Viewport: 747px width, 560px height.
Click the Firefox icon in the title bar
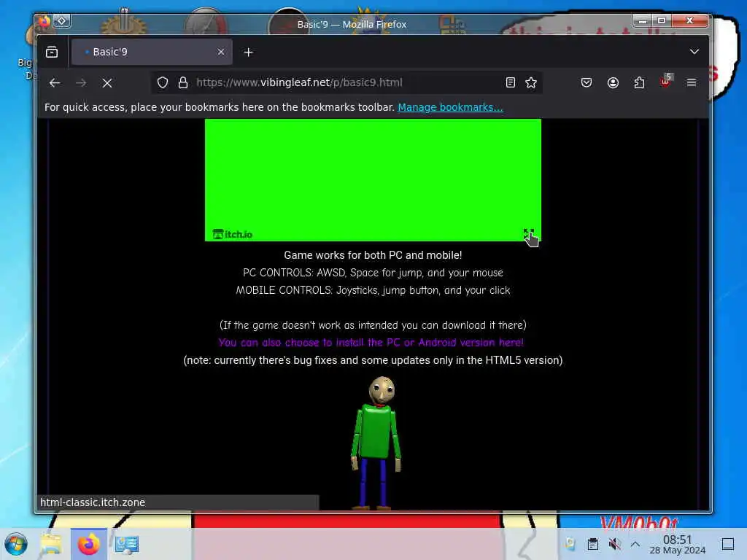(43, 21)
